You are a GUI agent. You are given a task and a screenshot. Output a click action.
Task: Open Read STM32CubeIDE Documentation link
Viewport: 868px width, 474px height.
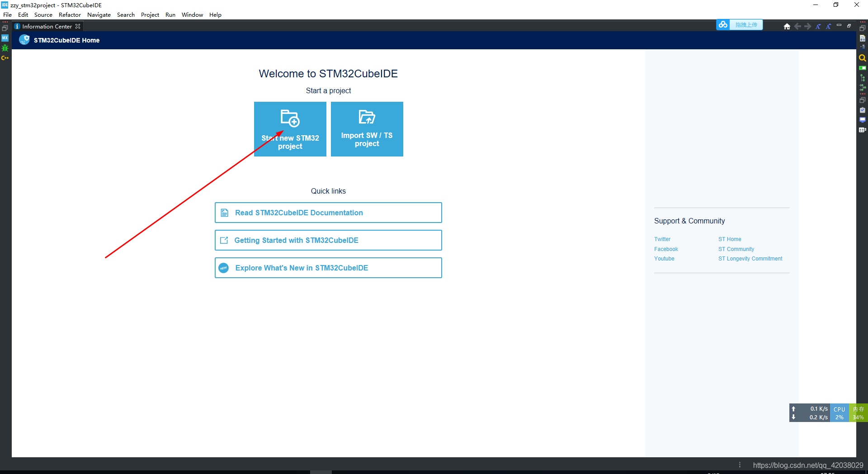pos(328,213)
